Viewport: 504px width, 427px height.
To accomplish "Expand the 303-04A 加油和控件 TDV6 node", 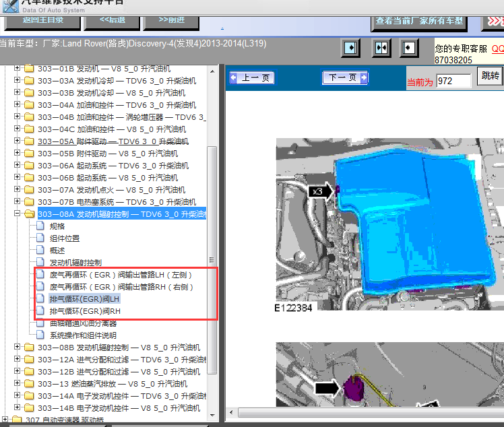I will pyautogui.click(x=17, y=104).
